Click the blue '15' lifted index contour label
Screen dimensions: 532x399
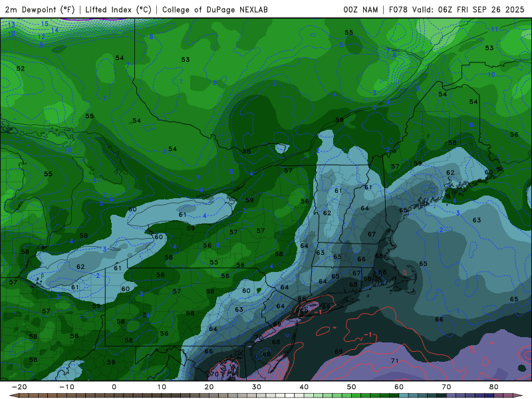pos(45,24)
